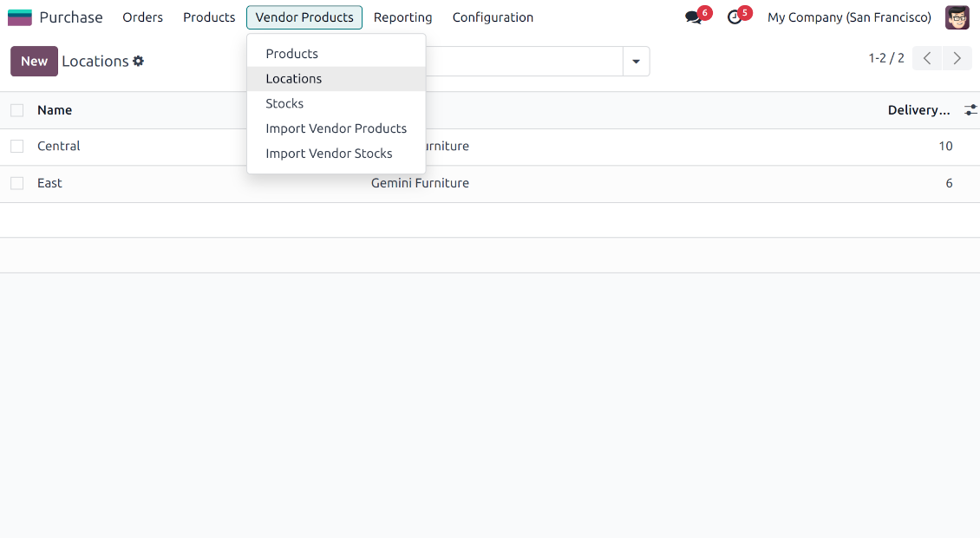980x538 pixels.
Task: Select the checkbox for the East row
Action: click(16, 183)
